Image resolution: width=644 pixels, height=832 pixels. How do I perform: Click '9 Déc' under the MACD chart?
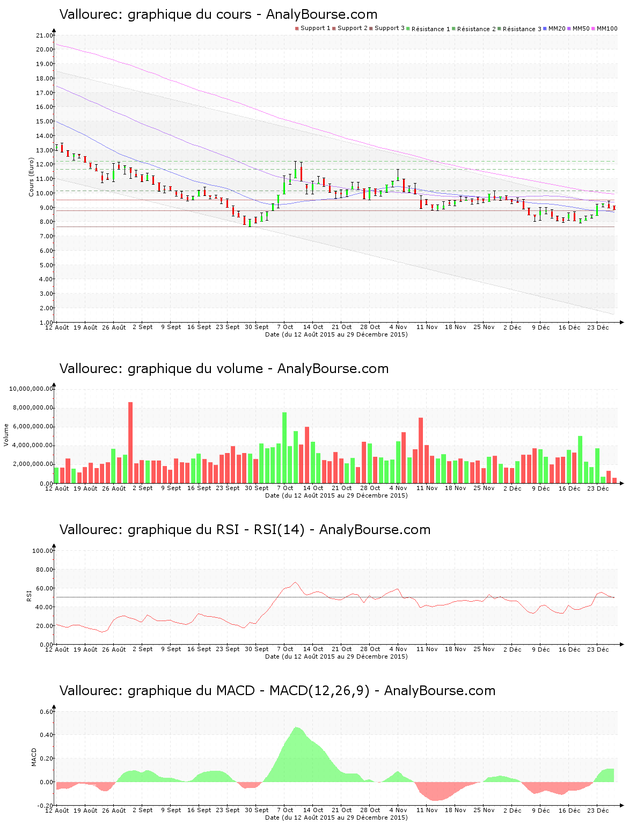point(541,810)
